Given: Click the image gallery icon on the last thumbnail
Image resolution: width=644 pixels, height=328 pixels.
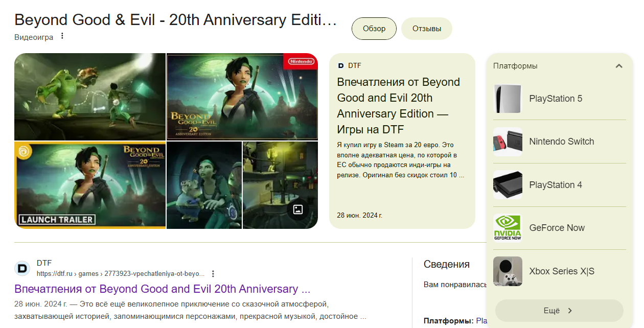Looking at the screenshot, I should click(298, 209).
